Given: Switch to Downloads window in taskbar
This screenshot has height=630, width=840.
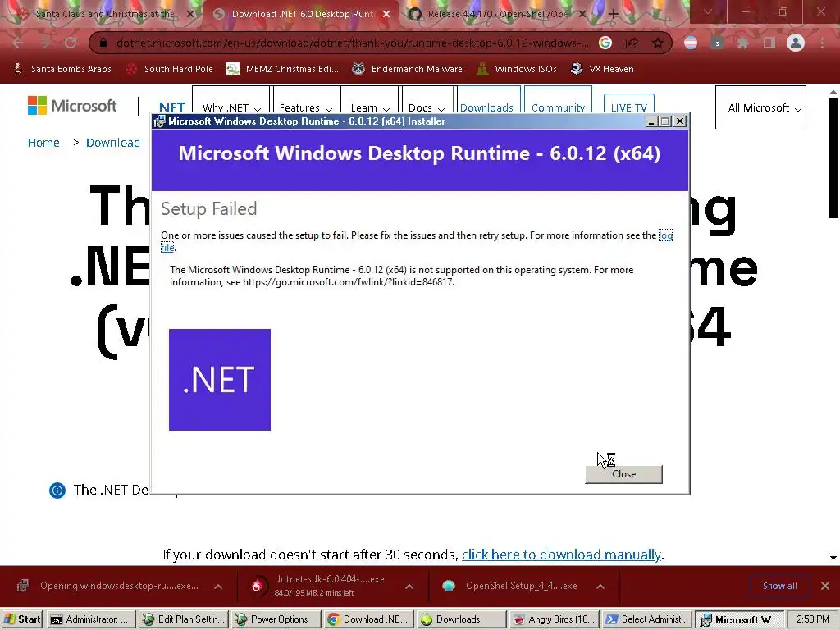Looking at the screenshot, I should point(461,619).
